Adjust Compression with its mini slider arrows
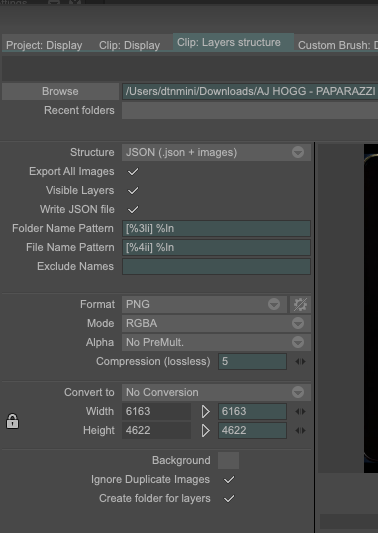The height and width of the screenshot is (533, 378). 300,361
